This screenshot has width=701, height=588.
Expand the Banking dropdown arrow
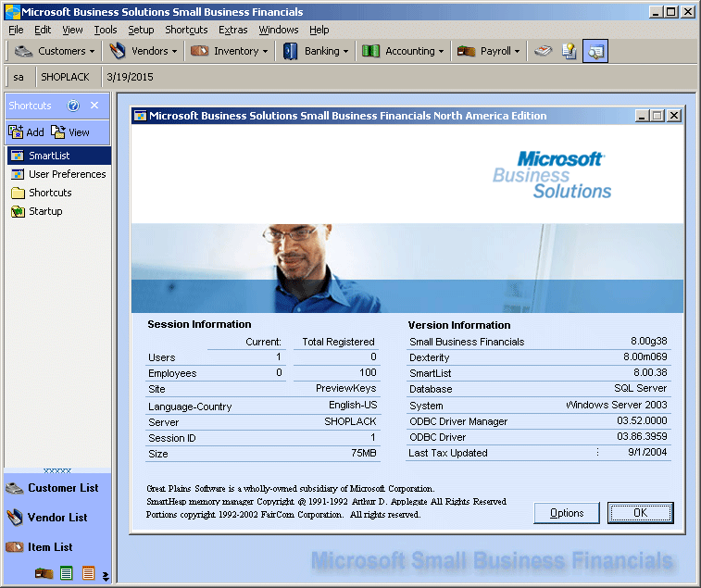pos(345,52)
